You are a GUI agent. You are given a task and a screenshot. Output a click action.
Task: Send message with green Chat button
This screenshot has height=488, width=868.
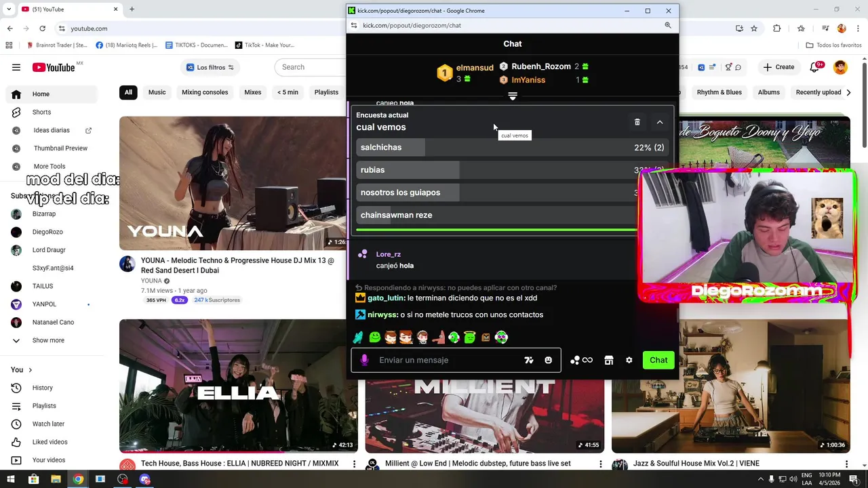(658, 360)
